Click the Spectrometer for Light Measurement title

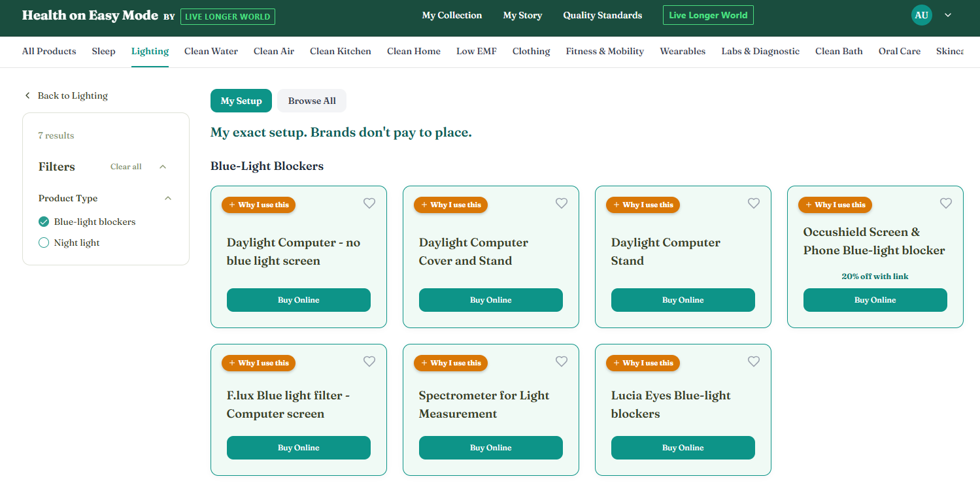[x=484, y=405]
